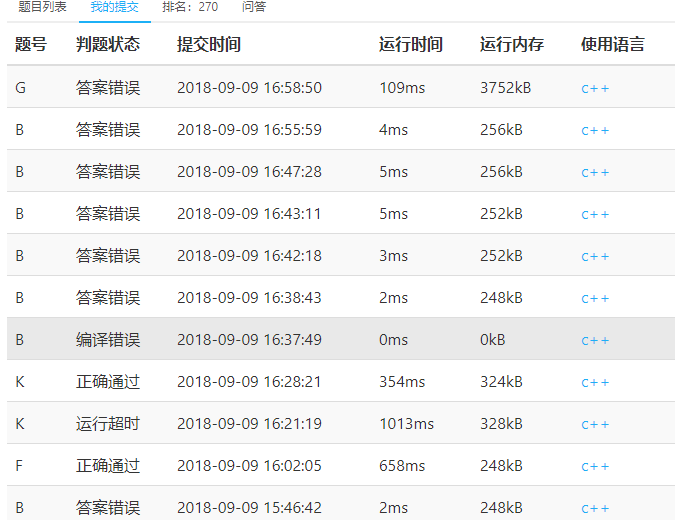Click c++ link for problem G submission
The image size is (687, 520).
click(x=595, y=88)
